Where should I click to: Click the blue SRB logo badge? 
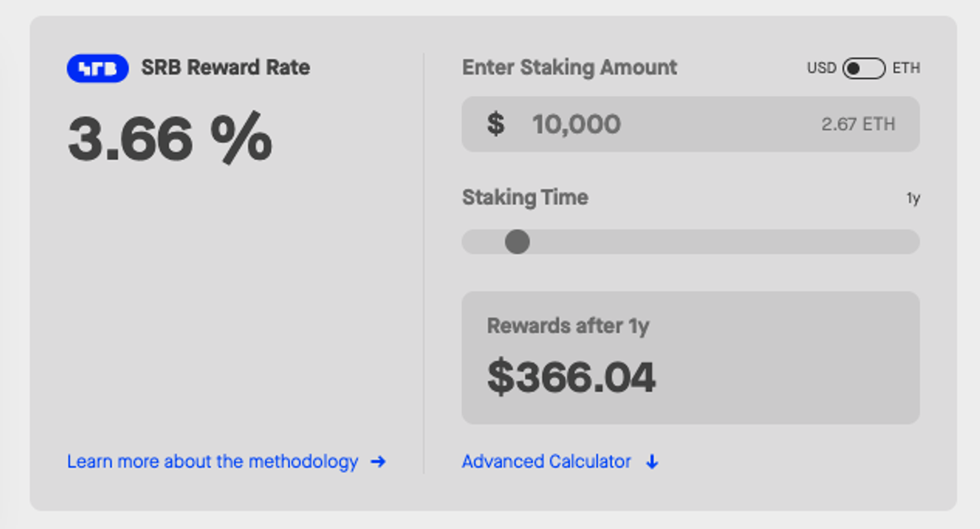97,68
